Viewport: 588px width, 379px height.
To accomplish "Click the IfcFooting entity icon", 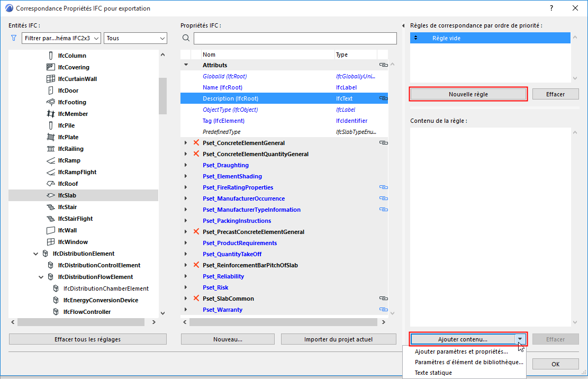I will [51, 102].
